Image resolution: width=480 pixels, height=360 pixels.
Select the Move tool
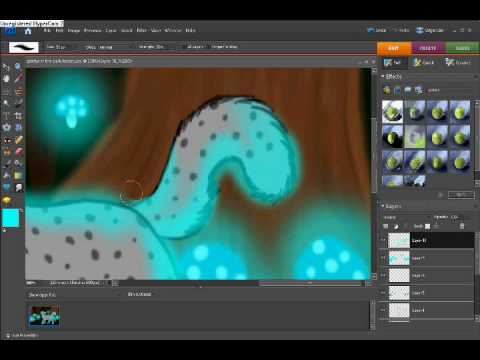[x=6, y=67]
